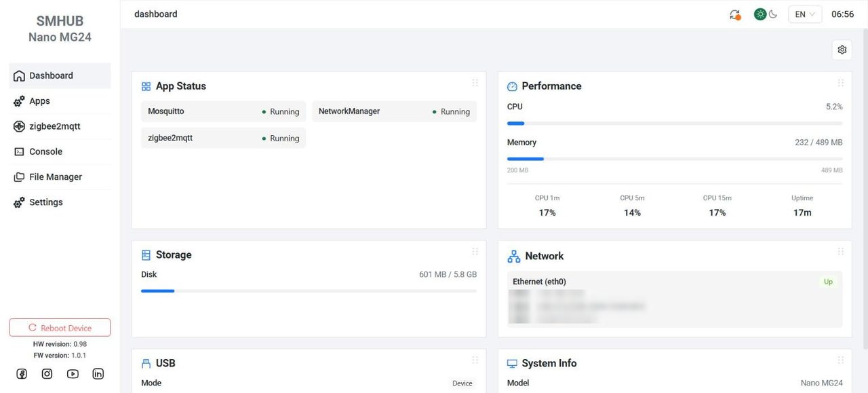Click the Dashboard home icon

click(19, 76)
